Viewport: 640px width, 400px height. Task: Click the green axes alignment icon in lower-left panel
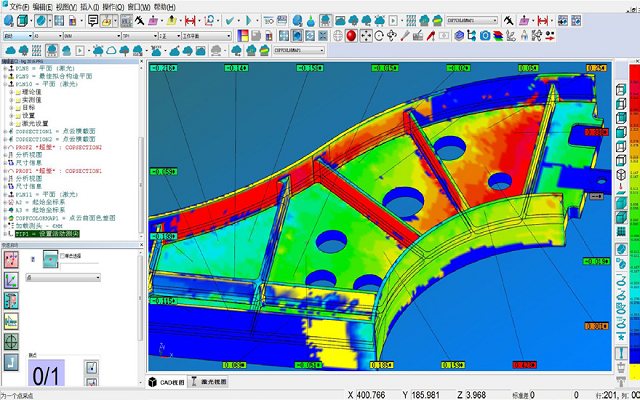click(x=11, y=280)
